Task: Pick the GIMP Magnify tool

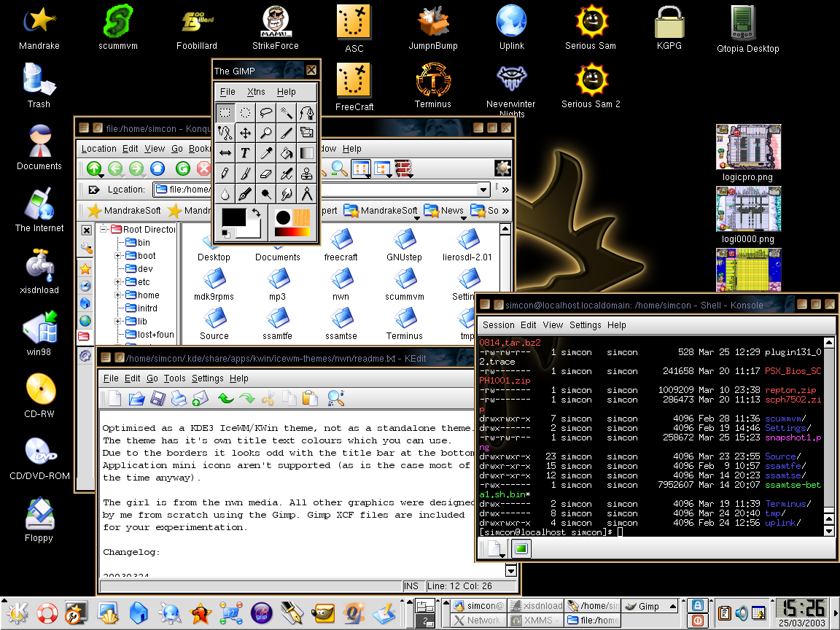Action: click(x=265, y=133)
